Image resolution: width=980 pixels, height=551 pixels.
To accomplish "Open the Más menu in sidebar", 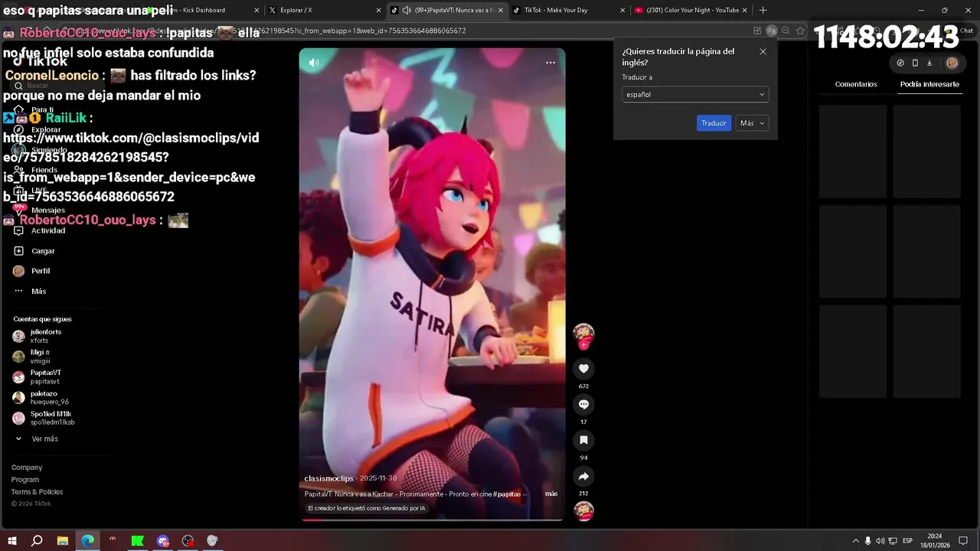I will tap(38, 292).
